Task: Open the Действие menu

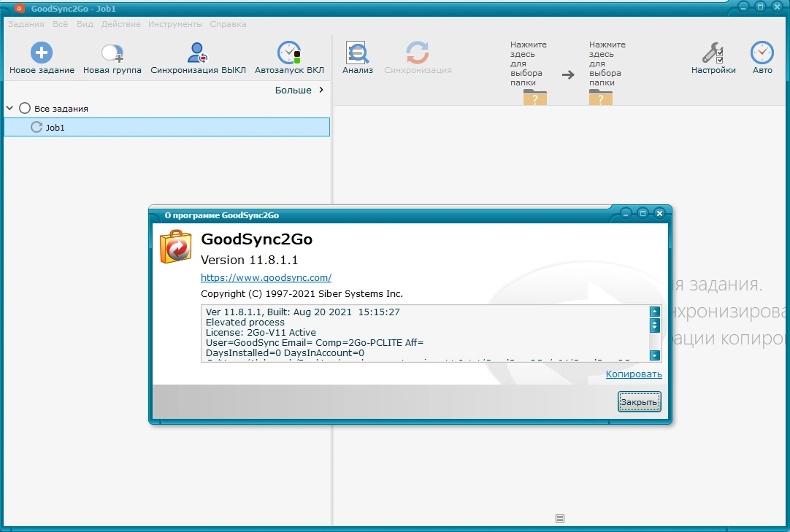Action: [121, 24]
